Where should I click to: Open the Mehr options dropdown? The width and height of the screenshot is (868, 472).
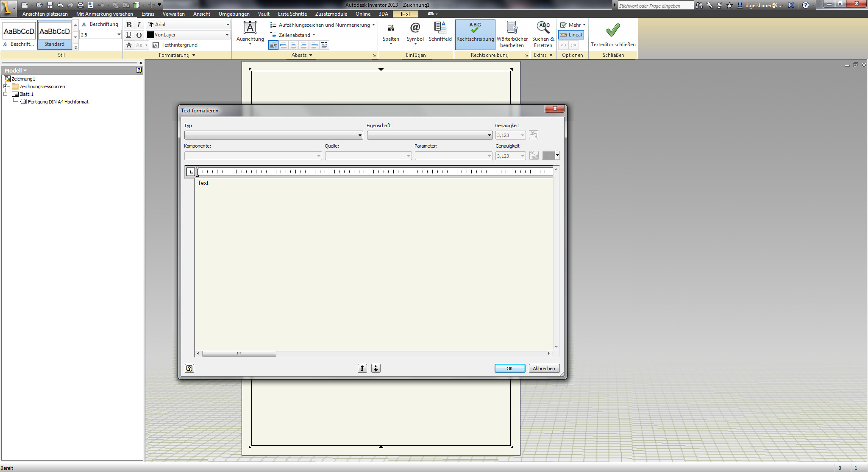(572, 25)
